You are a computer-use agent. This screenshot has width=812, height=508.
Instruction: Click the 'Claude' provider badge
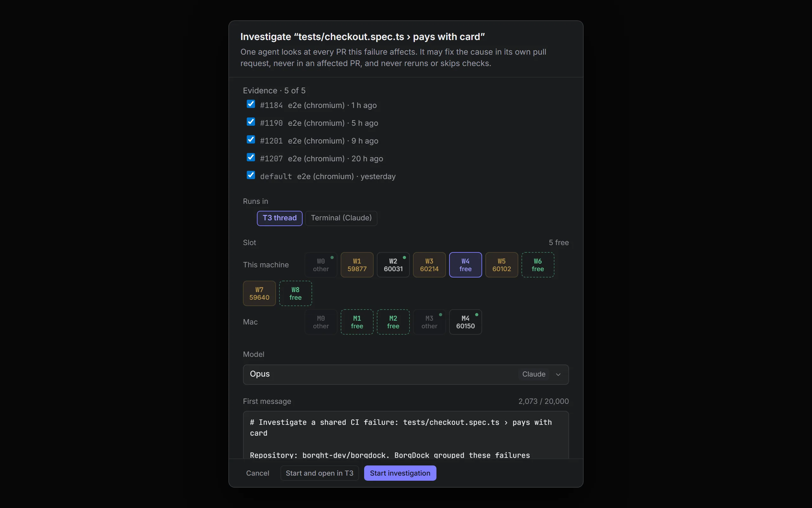(x=534, y=374)
